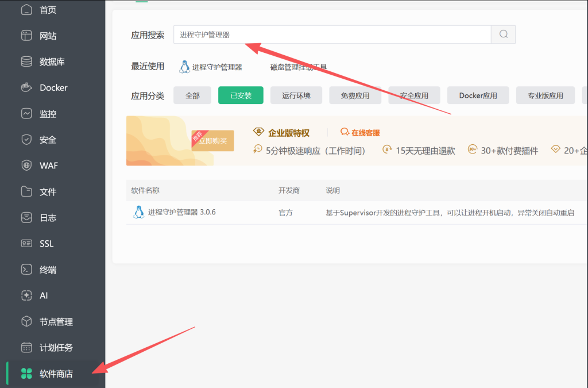588x388 pixels.
Task: Click the 说明 column header
Action: 332,190
